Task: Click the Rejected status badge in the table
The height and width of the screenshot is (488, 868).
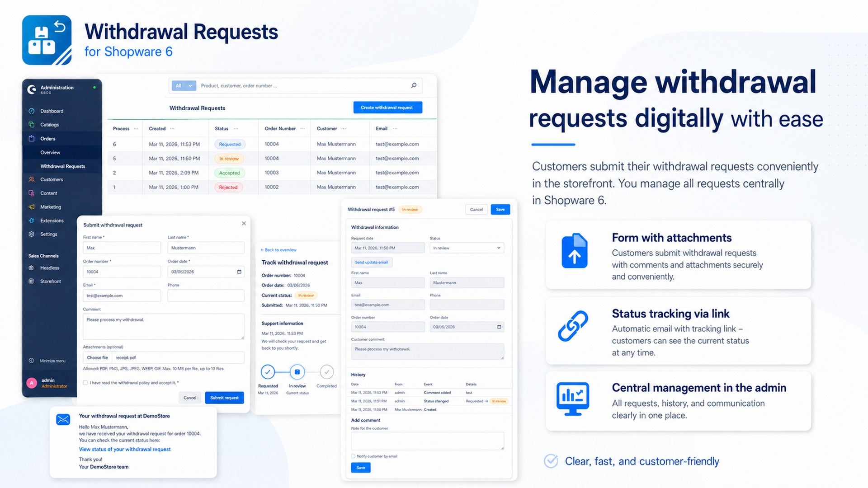Action: click(228, 188)
